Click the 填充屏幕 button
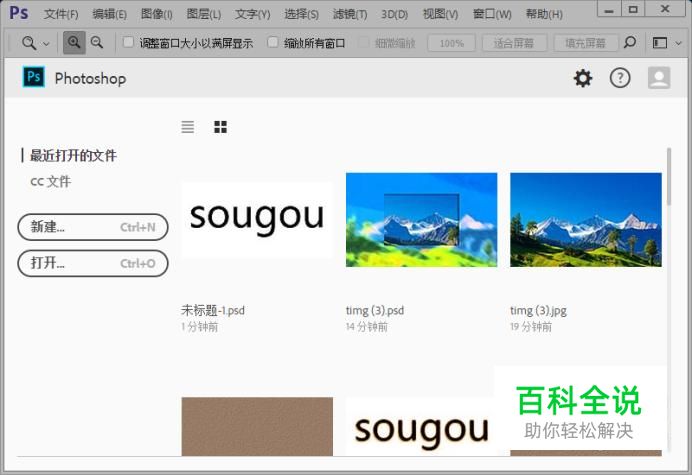Viewport: 692px width, 475px height. 586,43
